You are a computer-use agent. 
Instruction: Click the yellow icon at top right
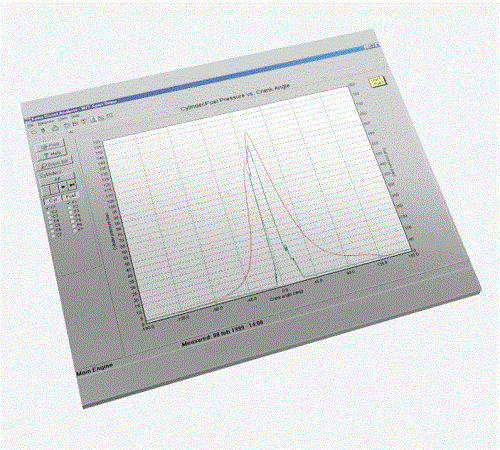pos(377,81)
